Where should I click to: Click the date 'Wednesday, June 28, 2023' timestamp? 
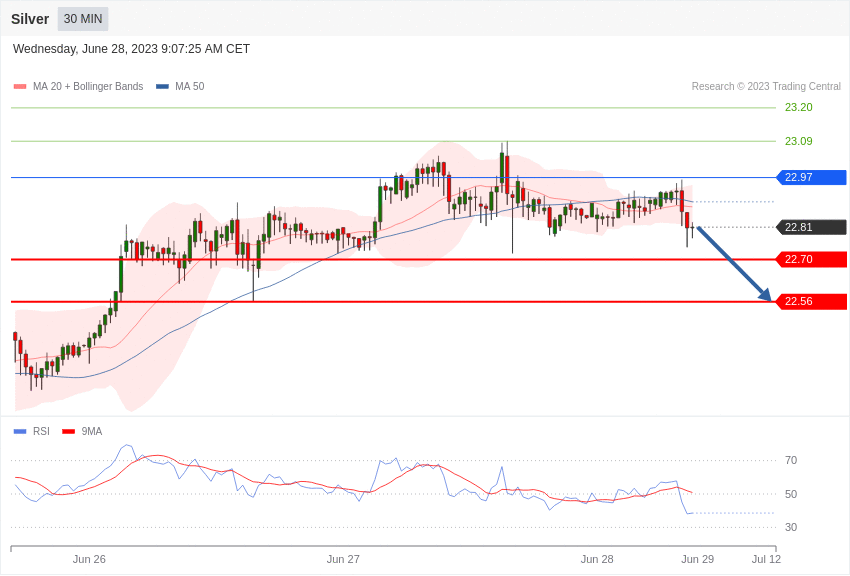tap(131, 49)
